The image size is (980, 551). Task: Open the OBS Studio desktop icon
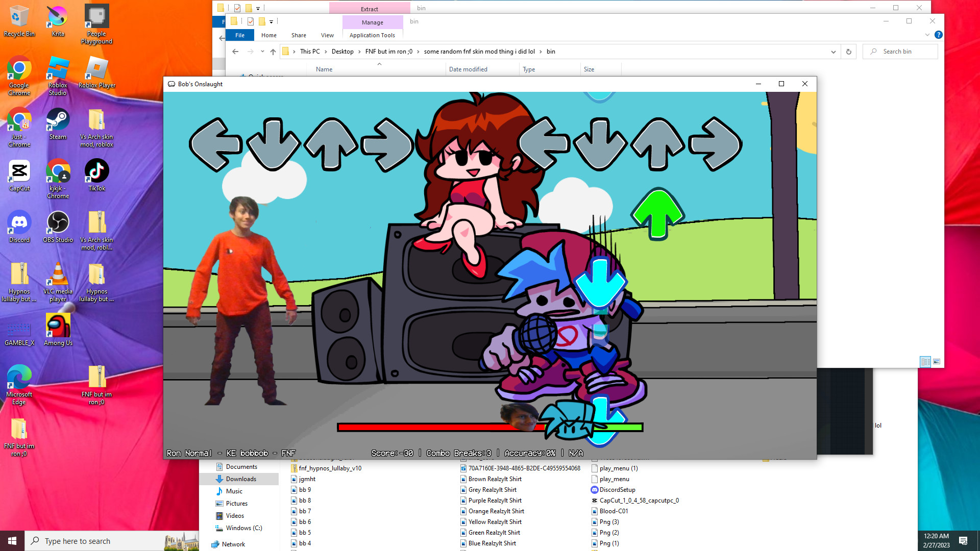coord(58,227)
